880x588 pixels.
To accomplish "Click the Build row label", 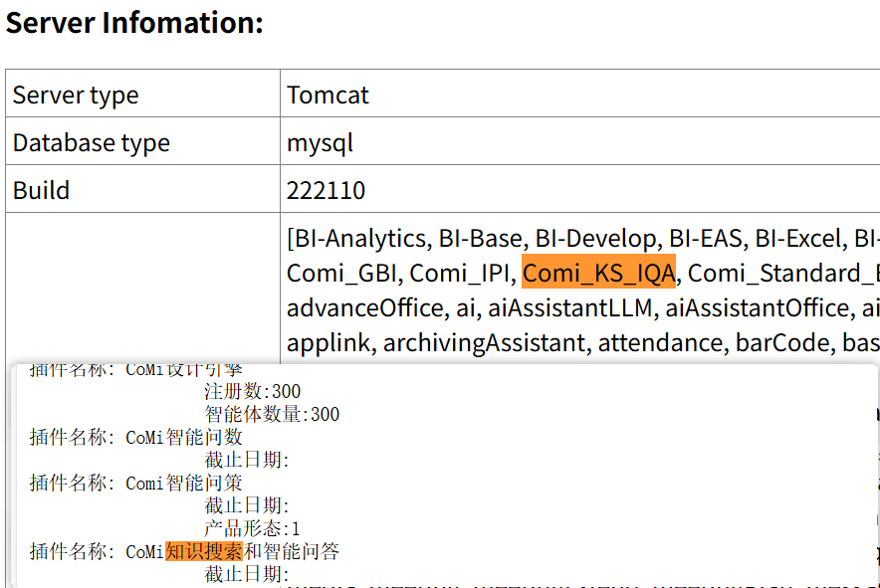I will point(41,191).
